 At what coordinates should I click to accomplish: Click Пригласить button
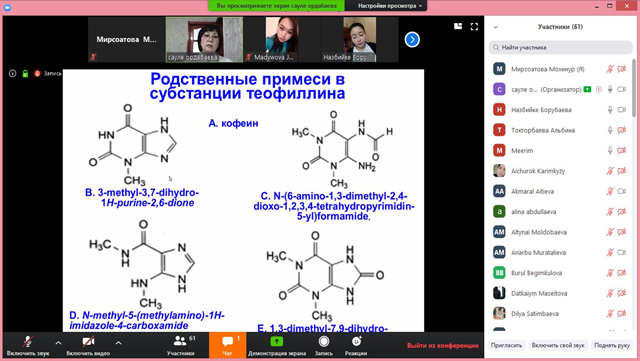point(506,345)
